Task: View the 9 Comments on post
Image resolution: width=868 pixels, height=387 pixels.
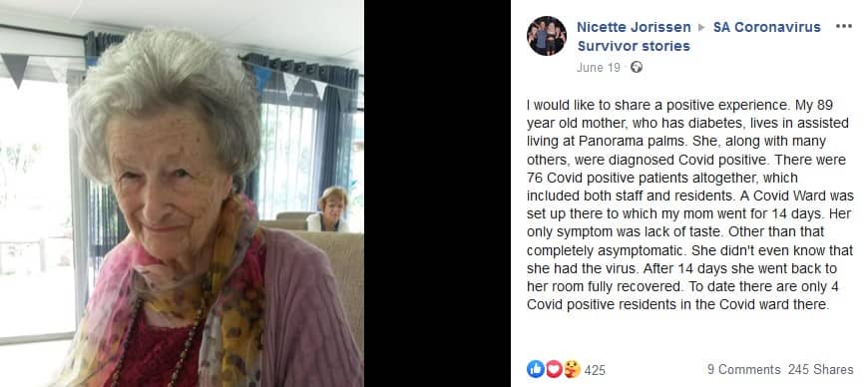Action: pyautogui.click(x=743, y=369)
